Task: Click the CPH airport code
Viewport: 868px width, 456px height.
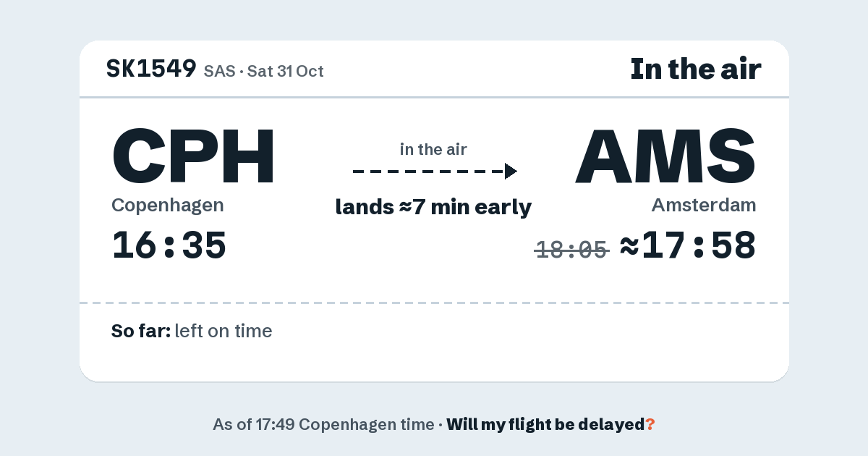Action: point(194,156)
